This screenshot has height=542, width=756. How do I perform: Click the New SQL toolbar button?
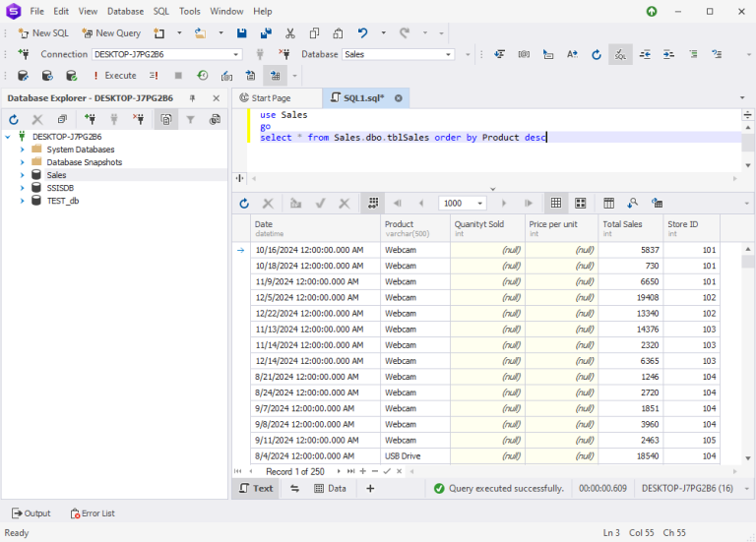[x=43, y=33]
